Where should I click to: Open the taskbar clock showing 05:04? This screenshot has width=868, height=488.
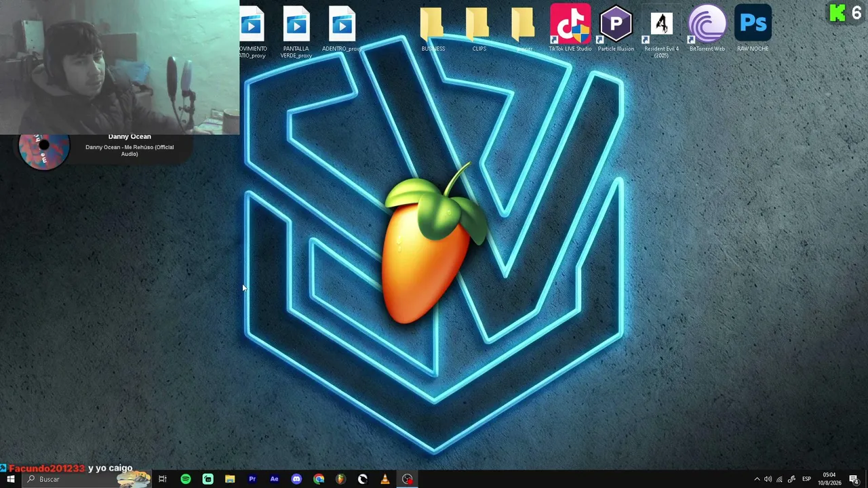(x=829, y=479)
